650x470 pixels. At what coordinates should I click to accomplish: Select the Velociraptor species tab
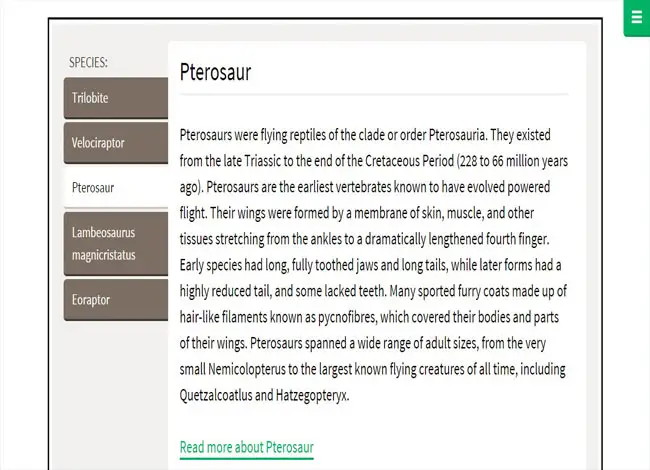coord(116,143)
